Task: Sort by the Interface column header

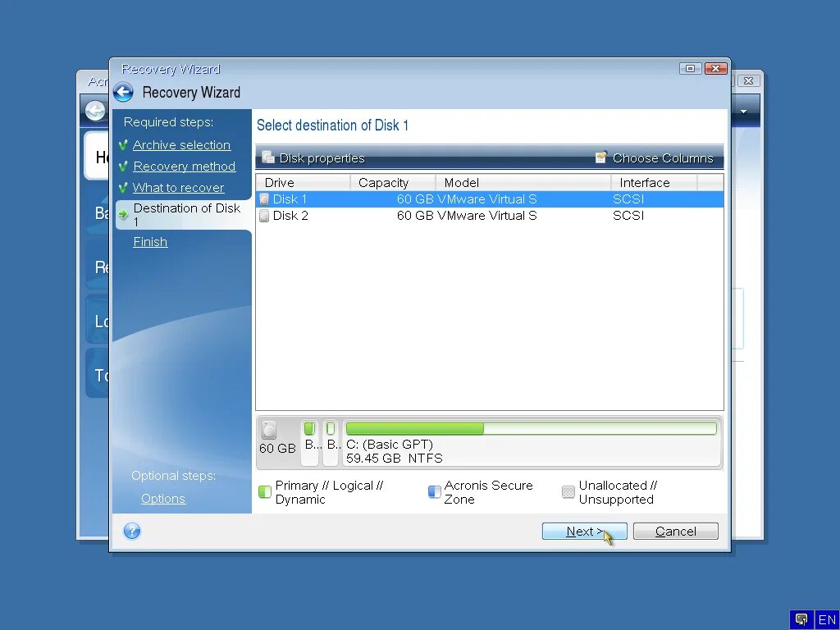Action: [x=654, y=183]
